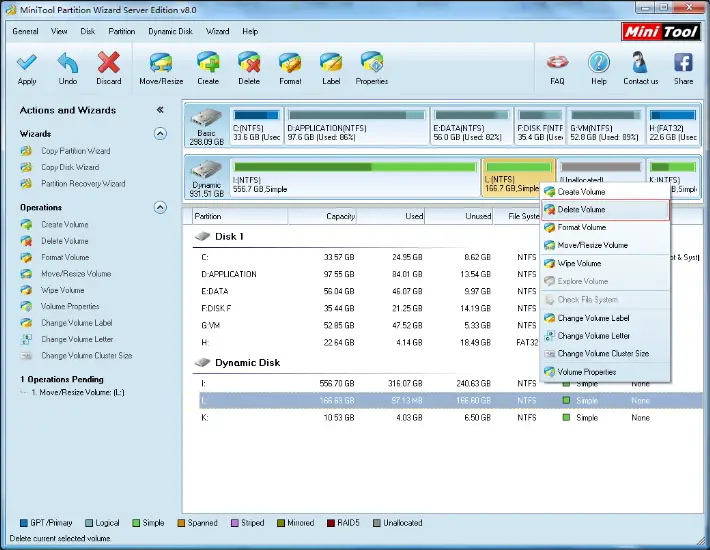The width and height of the screenshot is (710, 550).
Task: Select the I:(NTFS) dynamic volume block
Action: point(355,177)
